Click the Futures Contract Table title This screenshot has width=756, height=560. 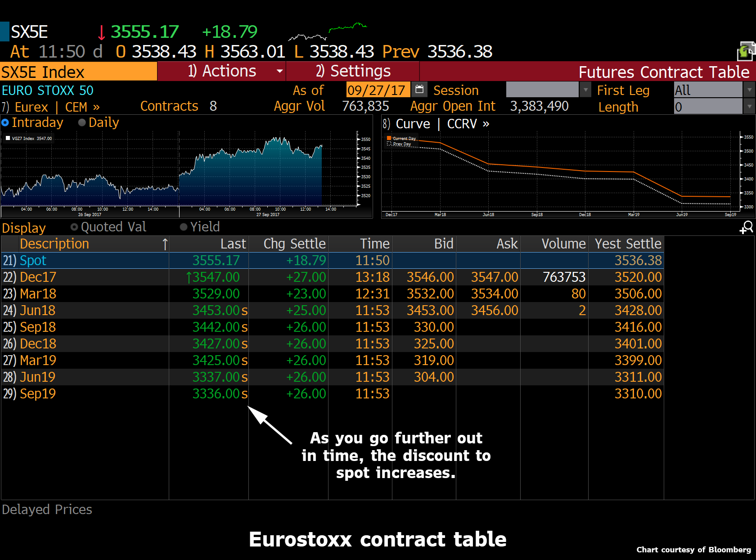tap(664, 72)
